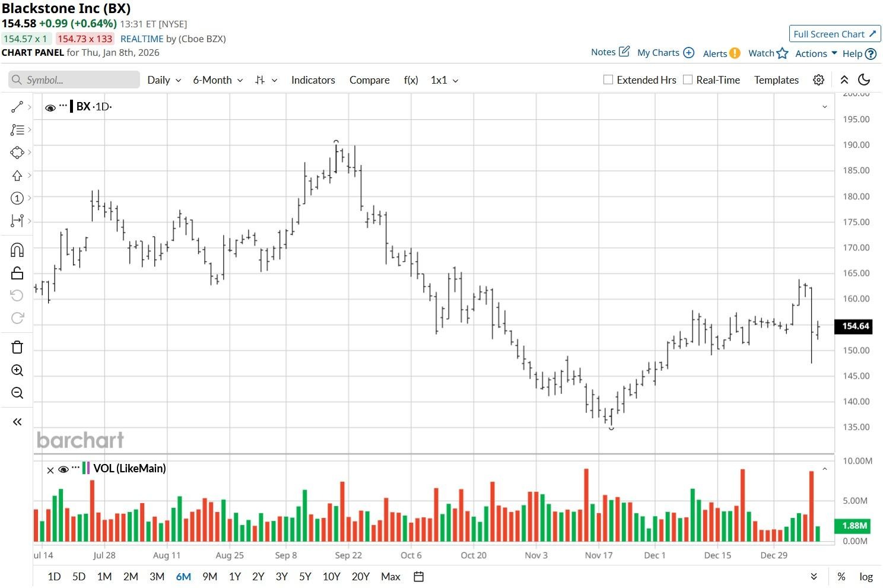This screenshot has width=883, height=588.
Task: Collapse the chart header with double chevron
Action: [844, 80]
